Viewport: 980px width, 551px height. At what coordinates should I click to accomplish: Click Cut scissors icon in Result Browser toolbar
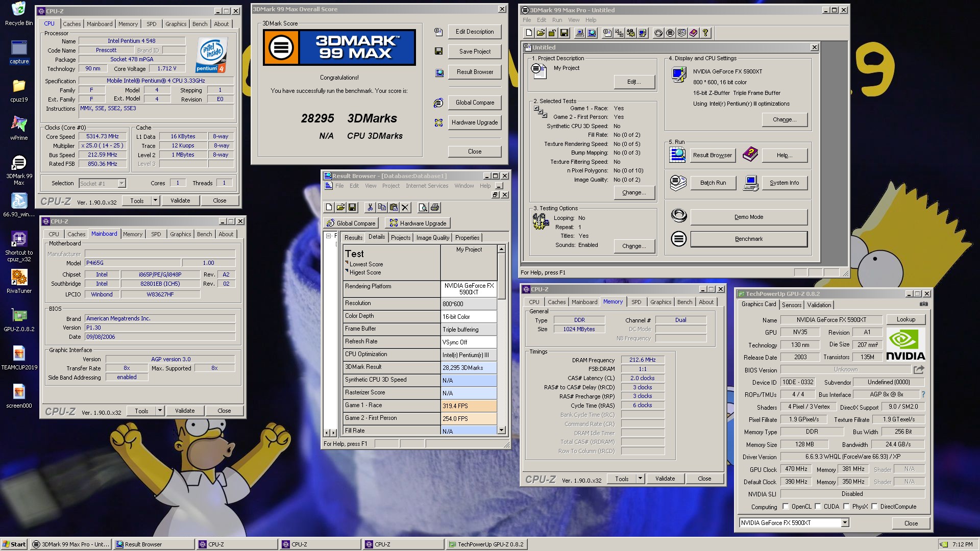tap(370, 208)
